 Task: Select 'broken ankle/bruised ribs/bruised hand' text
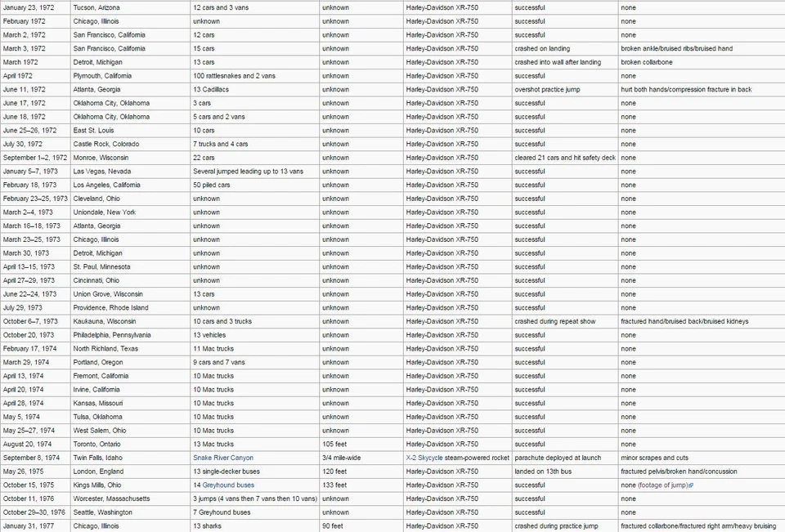(677, 48)
